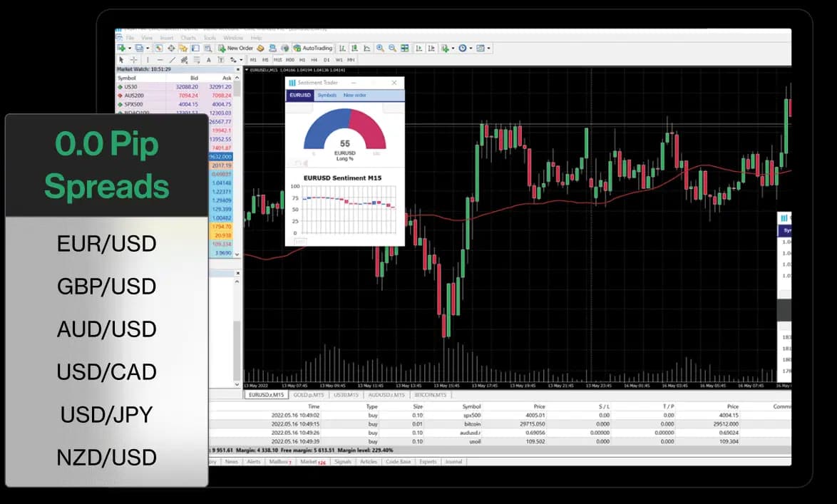Click the tile windows icon

tap(405, 48)
